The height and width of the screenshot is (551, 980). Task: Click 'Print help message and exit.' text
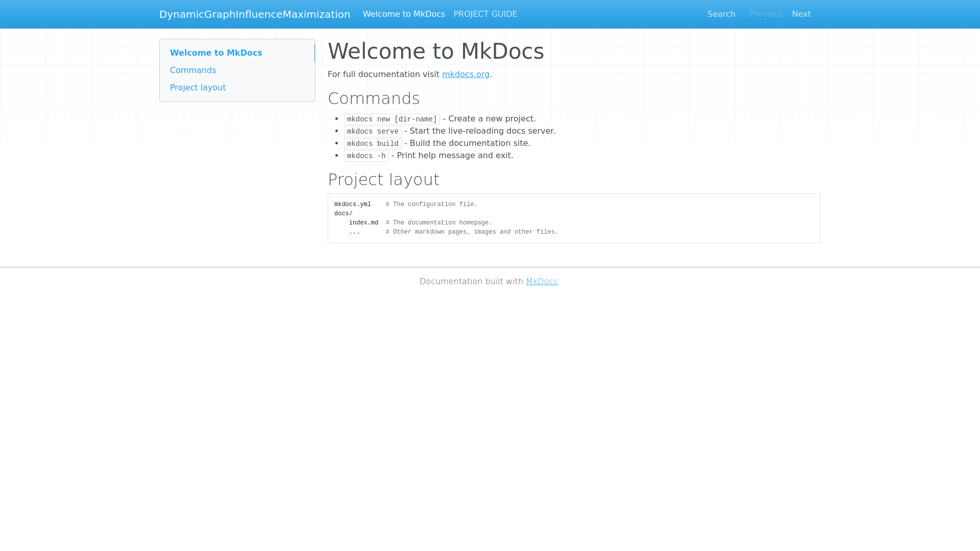click(x=455, y=156)
